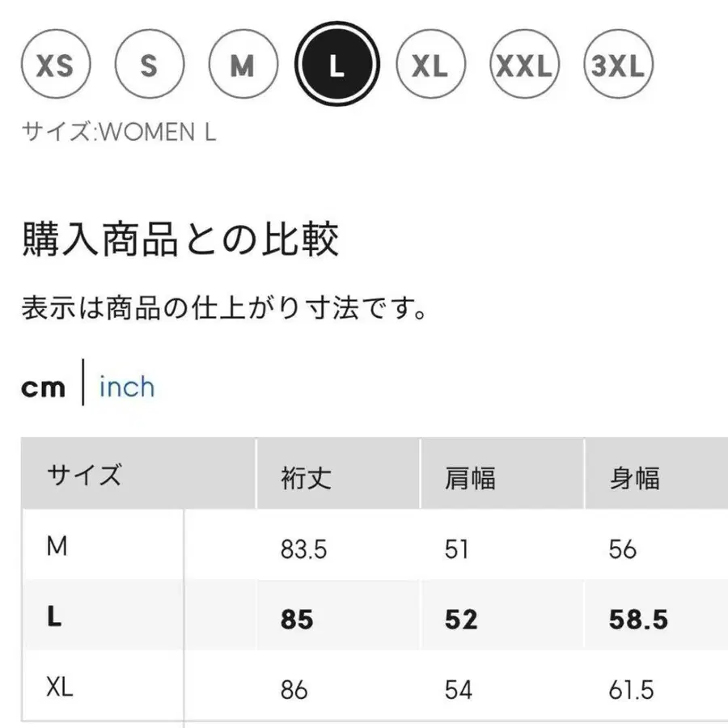Click the bolded L row in the table
Screen dimensions: 728x728
click(x=53, y=620)
